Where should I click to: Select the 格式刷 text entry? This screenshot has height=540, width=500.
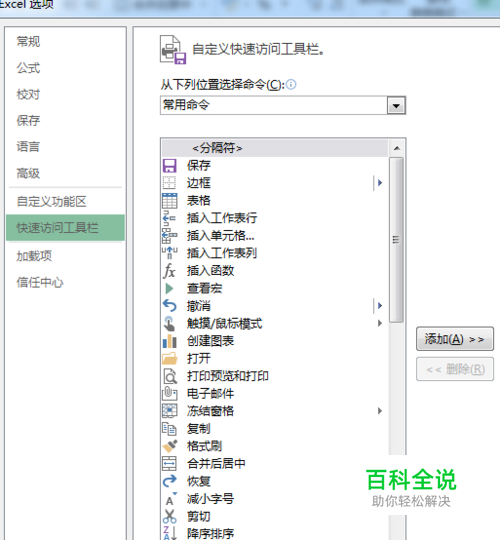(205, 446)
